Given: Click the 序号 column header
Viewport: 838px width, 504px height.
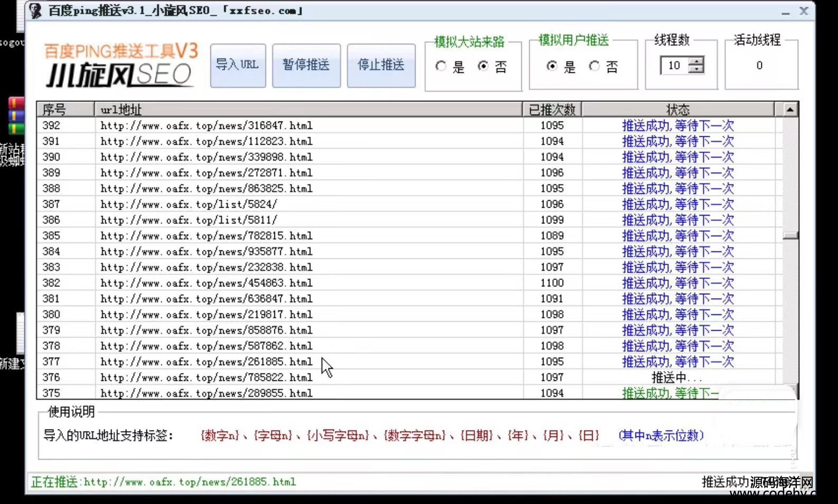Looking at the screenshot, I should 66,109.
